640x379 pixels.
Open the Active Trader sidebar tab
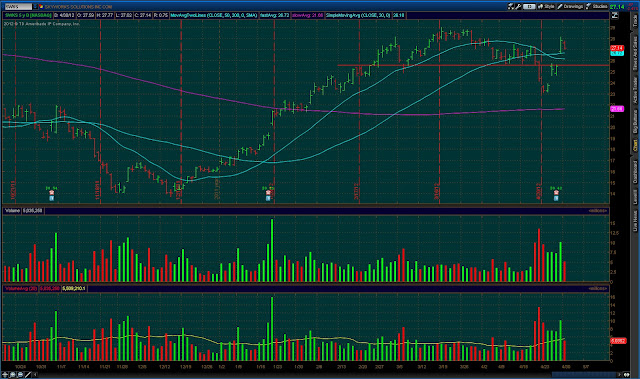tap(635, 89)
